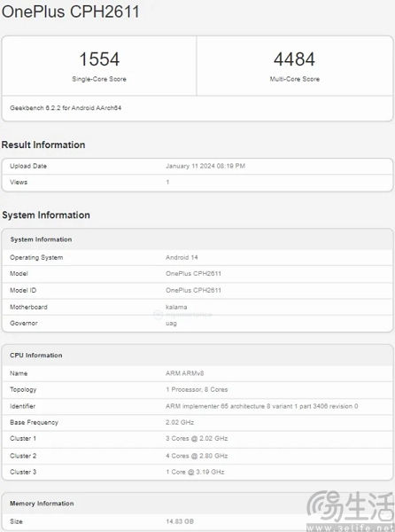The image size is (395, 532).
Task: Select the OnePlus CPH2611 value in Model ID row
Action: coord(193,291)
